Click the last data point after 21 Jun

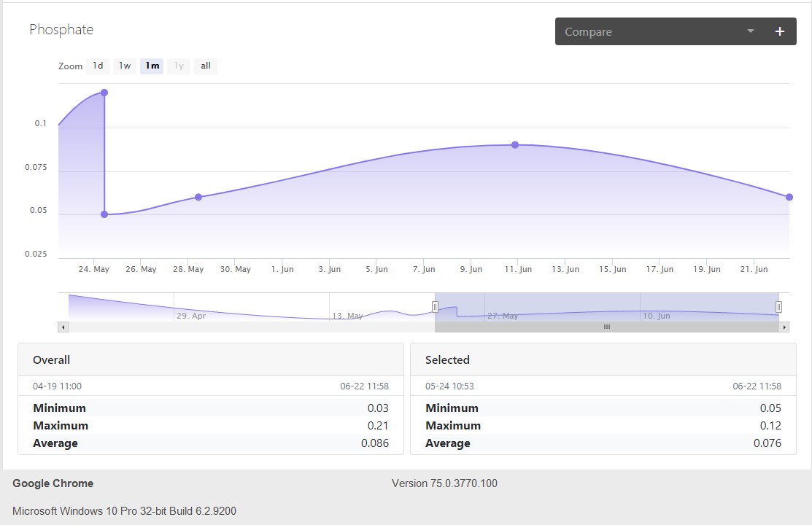(x=789, y=198)
